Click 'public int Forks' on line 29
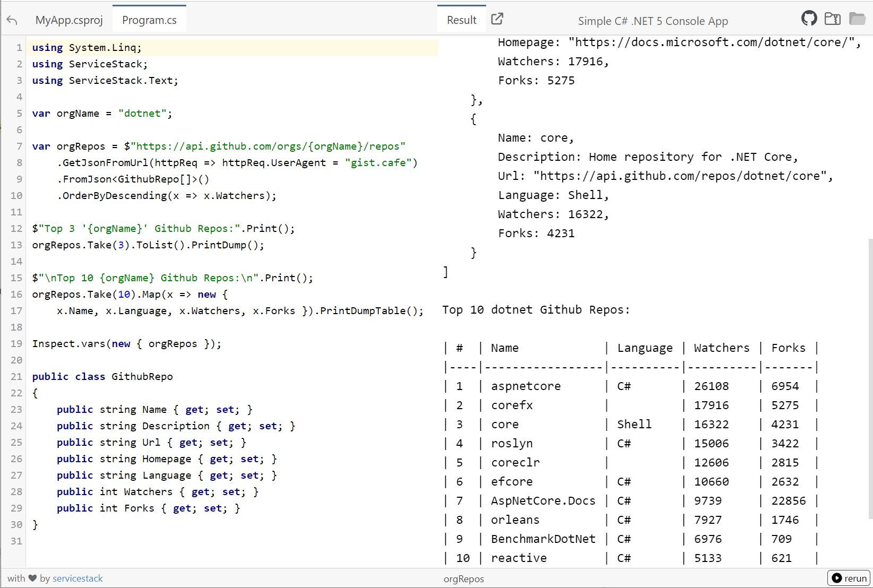The image size is (873, 588). click(x=105, y=508)
